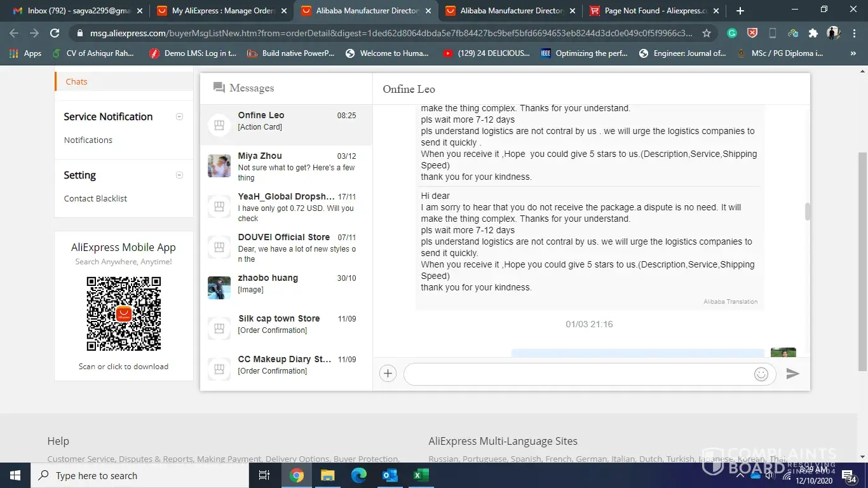Select the Chats menu item
The width and height of the screenshot is (868, 488).
76,81
